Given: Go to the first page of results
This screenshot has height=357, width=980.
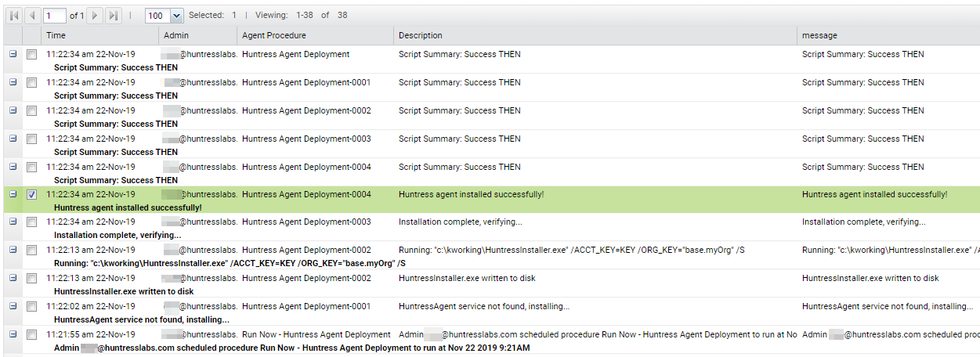Looking at the screenshot, I should pyautogui.click(x=14, y=16).
